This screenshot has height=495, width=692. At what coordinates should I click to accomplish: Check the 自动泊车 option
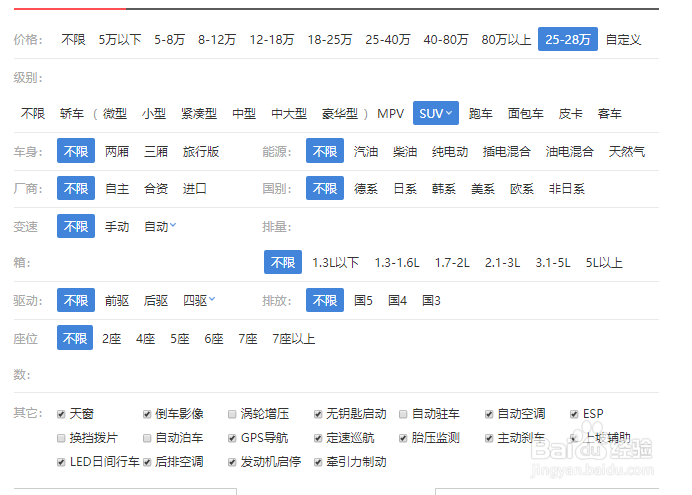[x=147, y=438]
